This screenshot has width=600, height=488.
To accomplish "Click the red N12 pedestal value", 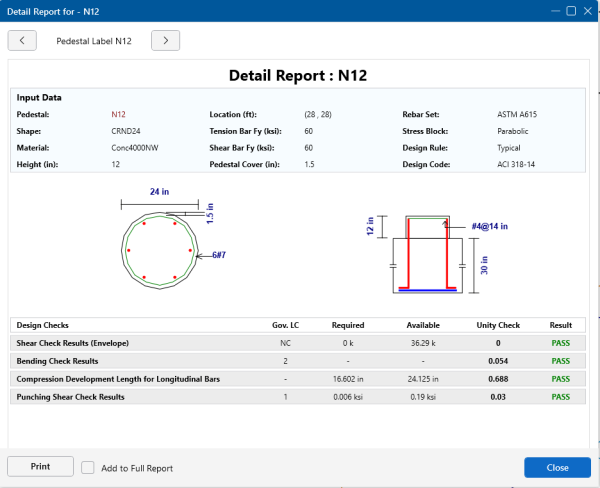I will click(x=118, y=115).
